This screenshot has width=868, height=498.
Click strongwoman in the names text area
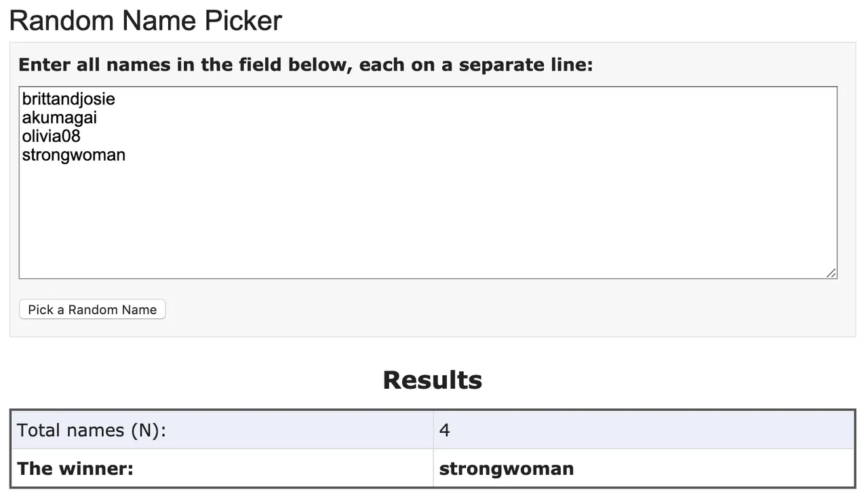pyautogui.click(x=74, y=155)
